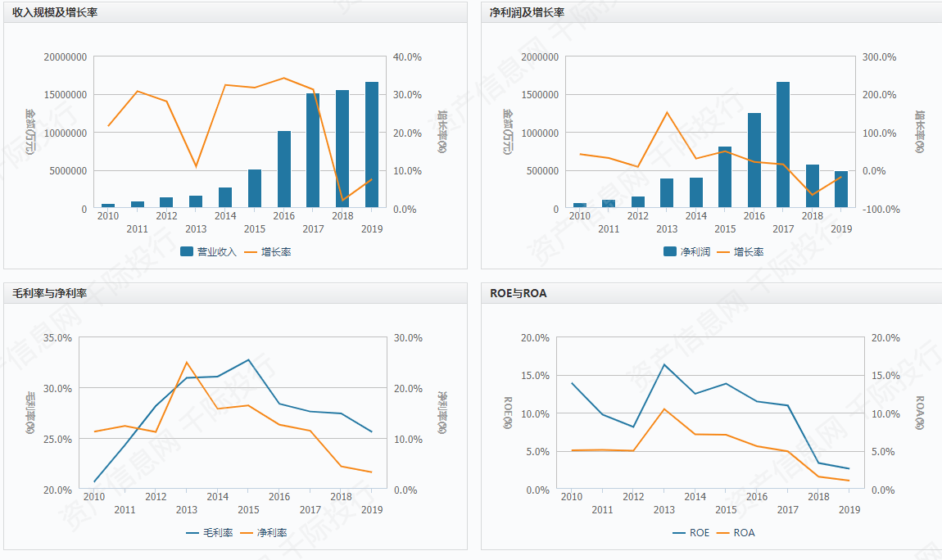The height and width of the screenshot is (560, 942).
Task: Click the 2015 bar in the revenue chart
Action: click(x=255, y=188)
